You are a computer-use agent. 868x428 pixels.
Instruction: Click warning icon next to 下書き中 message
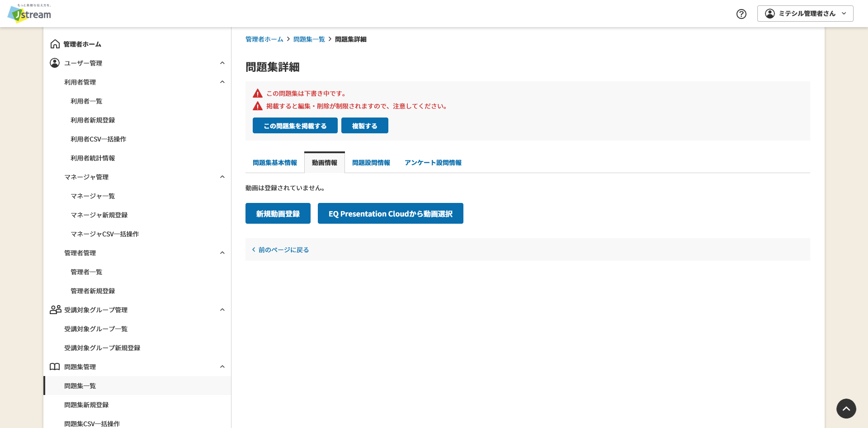[258, 94]
